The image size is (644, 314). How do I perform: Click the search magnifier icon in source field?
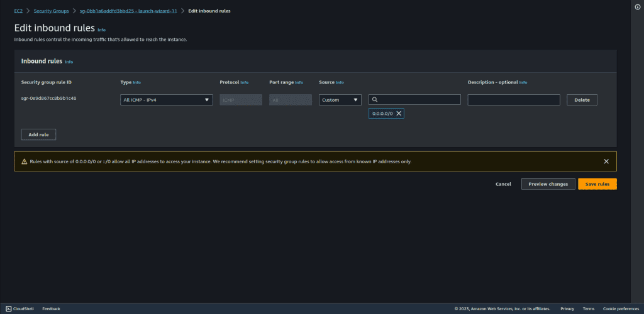coord(375,100)
